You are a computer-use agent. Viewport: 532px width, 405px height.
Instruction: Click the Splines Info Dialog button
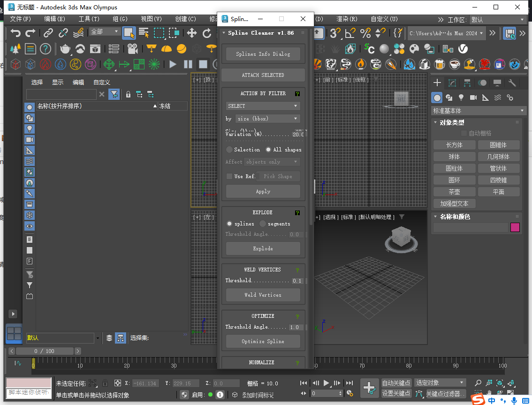click(x=263, y=54)
